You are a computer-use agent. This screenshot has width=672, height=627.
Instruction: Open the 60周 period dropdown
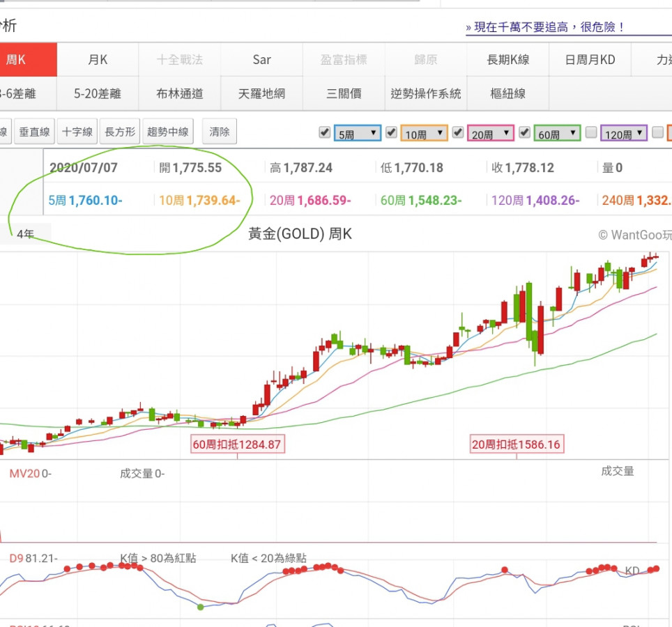(x=558, y=134)
